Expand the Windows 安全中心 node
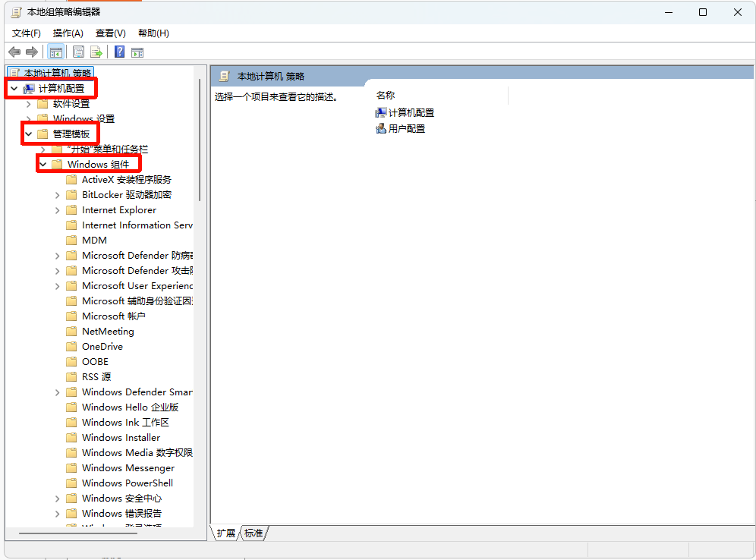Screen dimensions: 756x560 [x=58, y=499]
